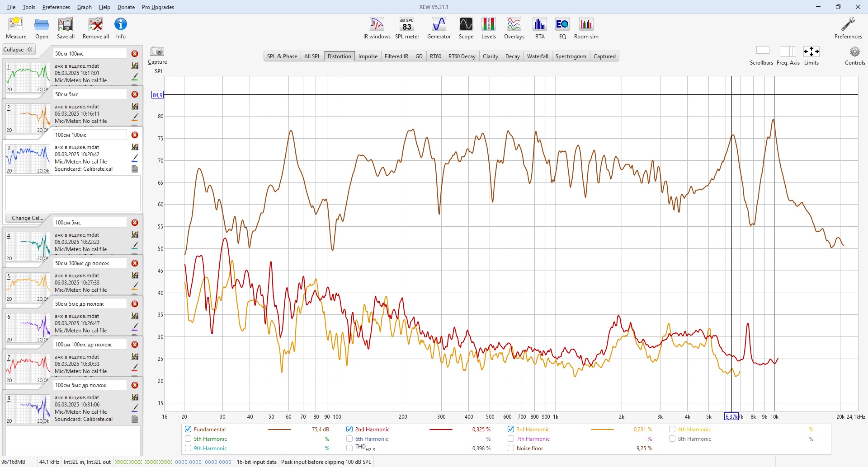
Task: Open the File menu
Action: point(11,7)
